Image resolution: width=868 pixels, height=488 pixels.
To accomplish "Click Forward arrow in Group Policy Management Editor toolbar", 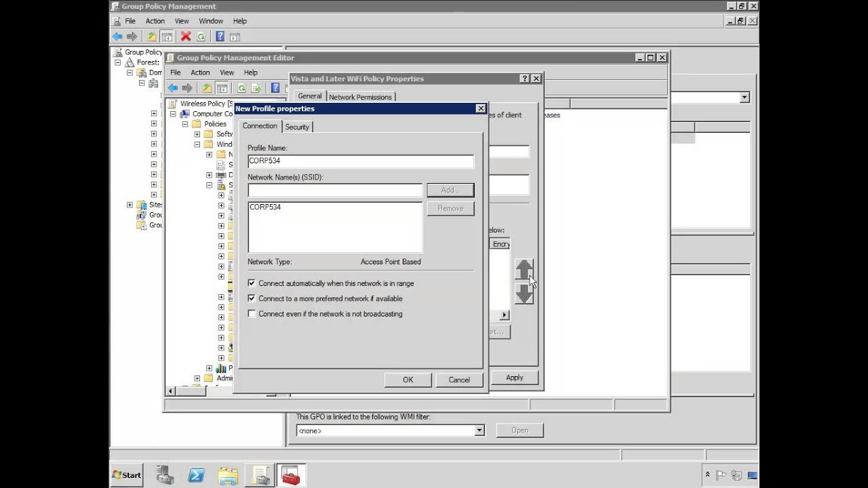I will point(186,88).
